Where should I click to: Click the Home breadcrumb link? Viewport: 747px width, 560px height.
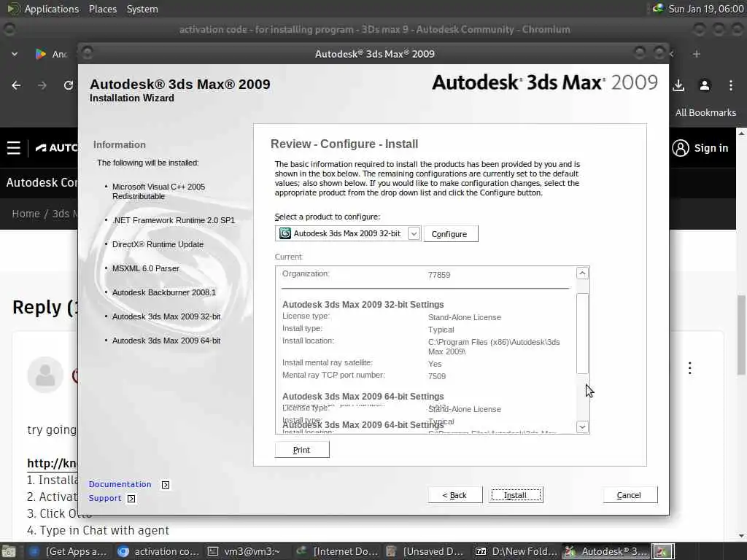(x=26, y=214)
